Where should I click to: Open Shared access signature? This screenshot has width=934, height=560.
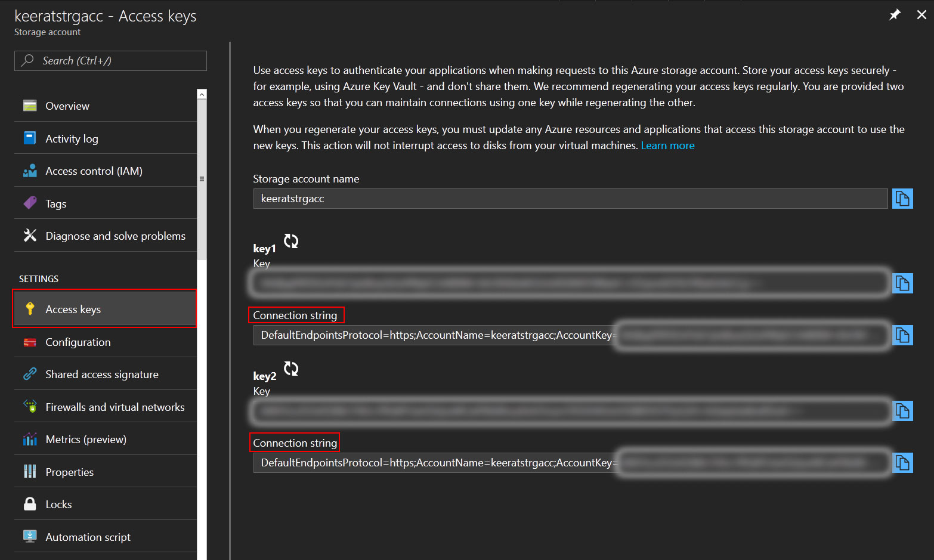[x=106, y=374]
